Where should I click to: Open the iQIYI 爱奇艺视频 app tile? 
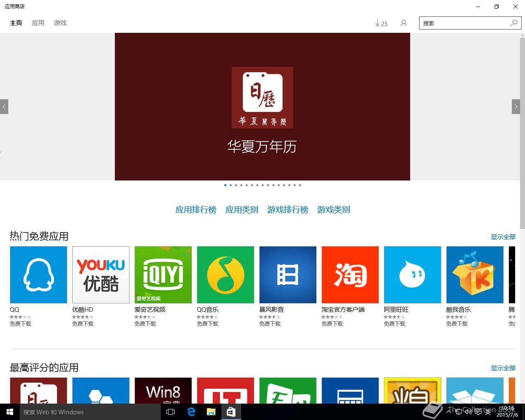coord(163,275)
